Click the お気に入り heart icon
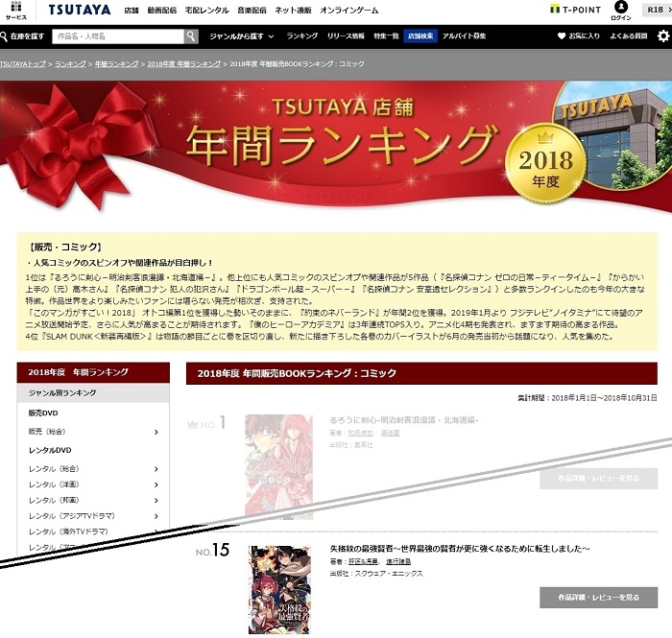The width and height of the screenshot is (672, 638). click(562, 35)
